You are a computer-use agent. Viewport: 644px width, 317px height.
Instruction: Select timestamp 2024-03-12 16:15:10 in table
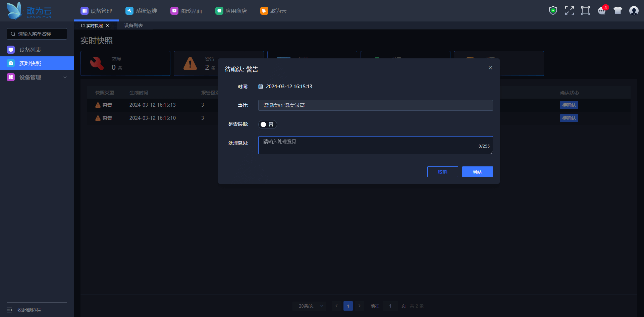tap(153, 118)
